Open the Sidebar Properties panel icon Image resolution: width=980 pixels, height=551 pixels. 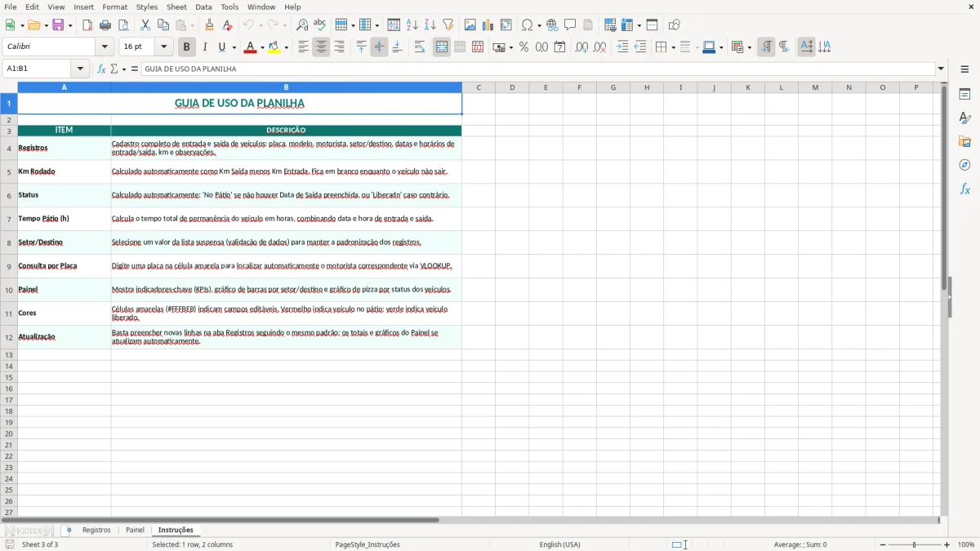point(964,95)
